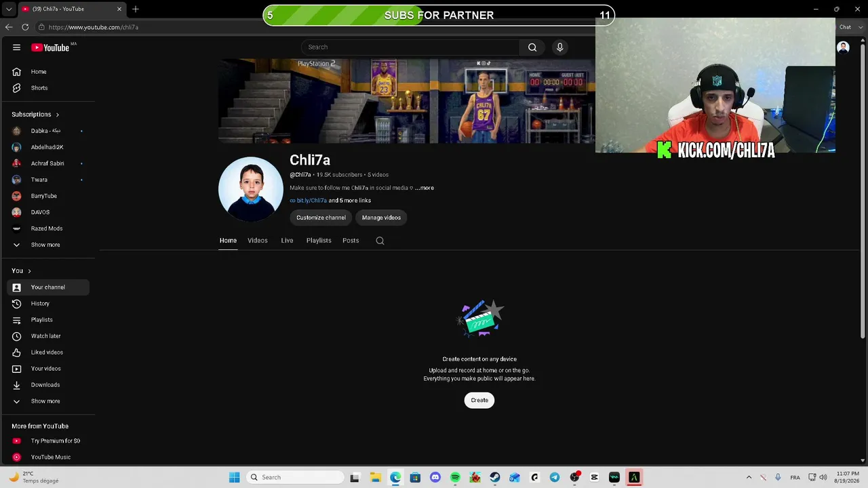This screenshot has width=868, height=488.
Task: Open the BarryTube subscription channel
Action: tap(47, 196)
